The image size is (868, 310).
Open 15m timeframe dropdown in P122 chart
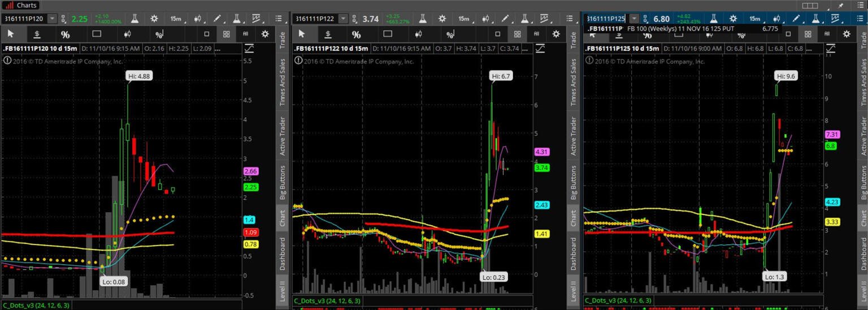coord(465,19)
